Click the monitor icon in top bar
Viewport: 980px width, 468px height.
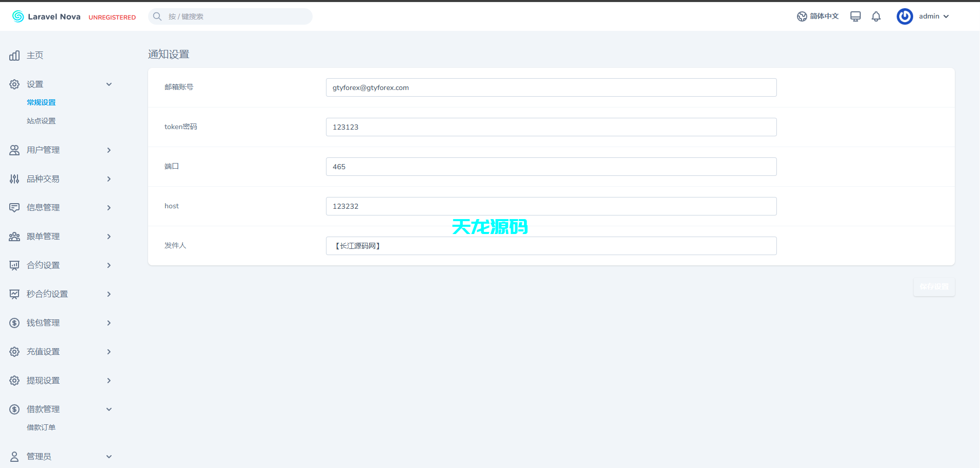pyautogui.click(x=855, y=16)
